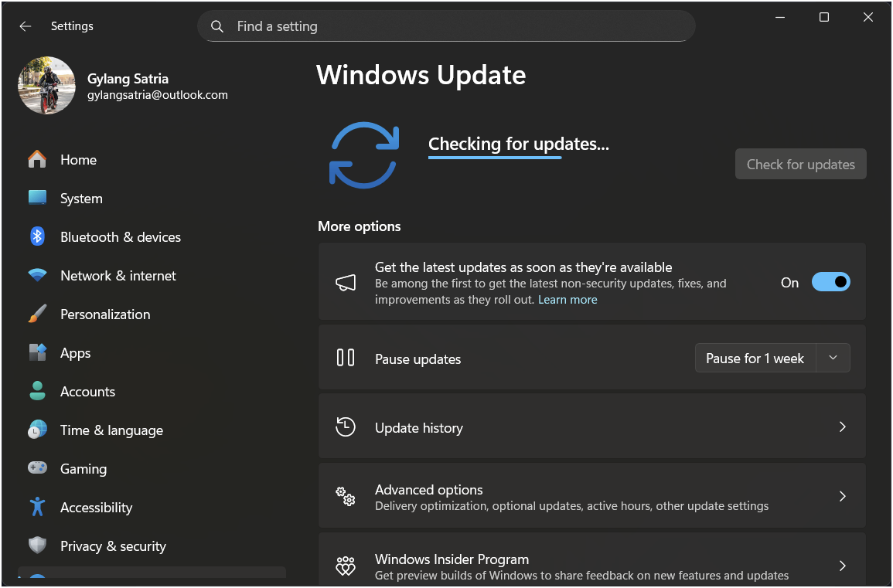Click the Settings title text
893x588 pixels.
(72, 26)
